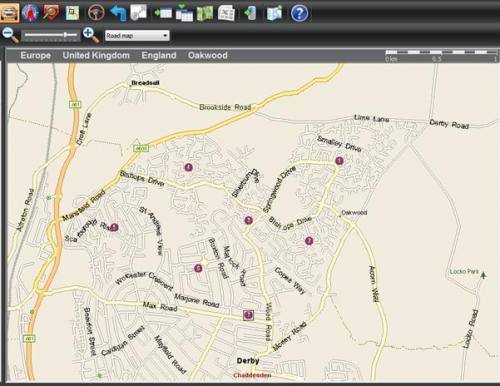Click the Derby Road label

click(x=449, y=124)
